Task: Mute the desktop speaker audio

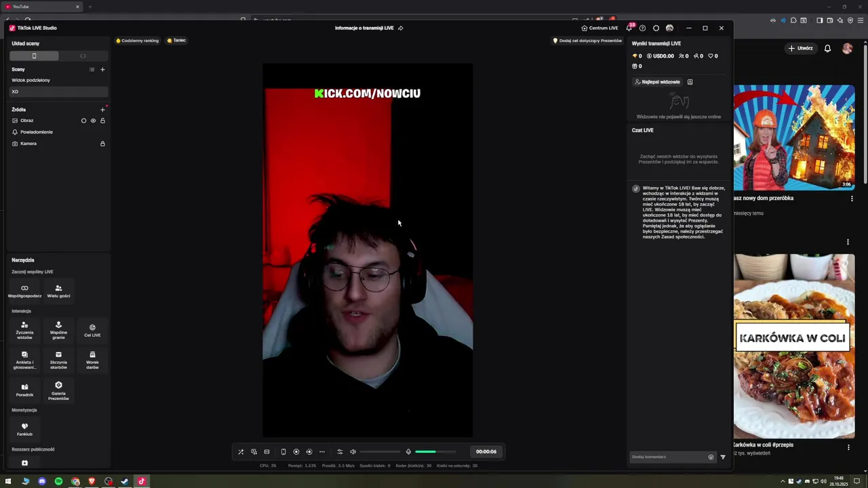Action: click(x=353, y=451)
